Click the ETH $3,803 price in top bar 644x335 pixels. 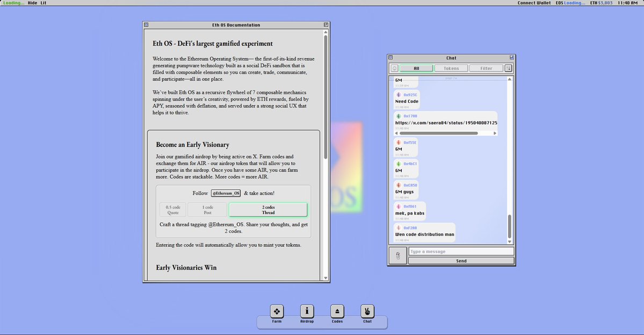click(x=601, y=3)
